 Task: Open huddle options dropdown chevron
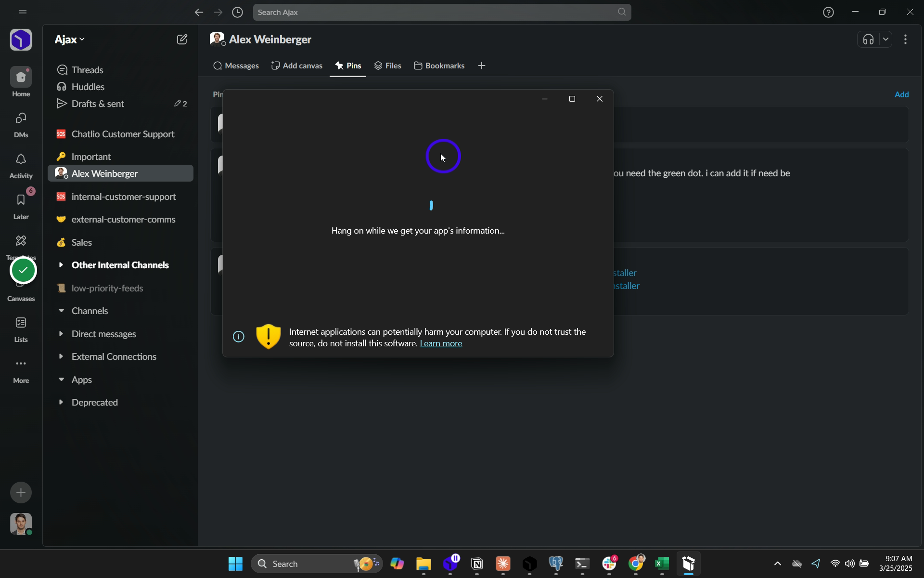click(885, 39)
